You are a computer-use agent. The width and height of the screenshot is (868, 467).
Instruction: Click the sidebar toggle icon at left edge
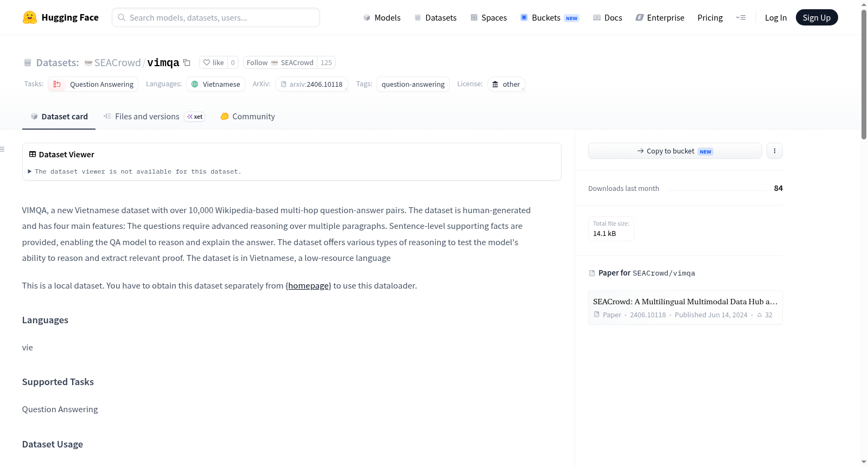tap(3, 149)
